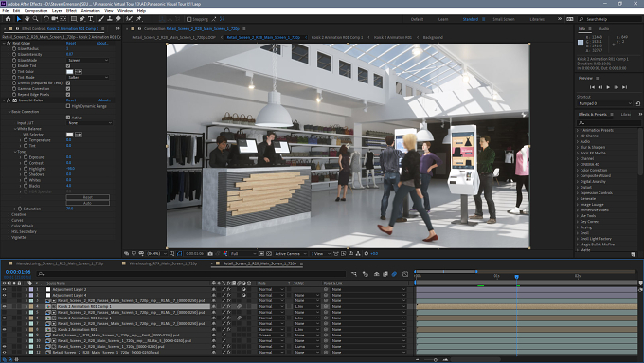Select the Pan Behind anchor point tool
Image resolution: width=644 pixels, height=363 pixels.
pyautogui.click(x=63, y=19)
